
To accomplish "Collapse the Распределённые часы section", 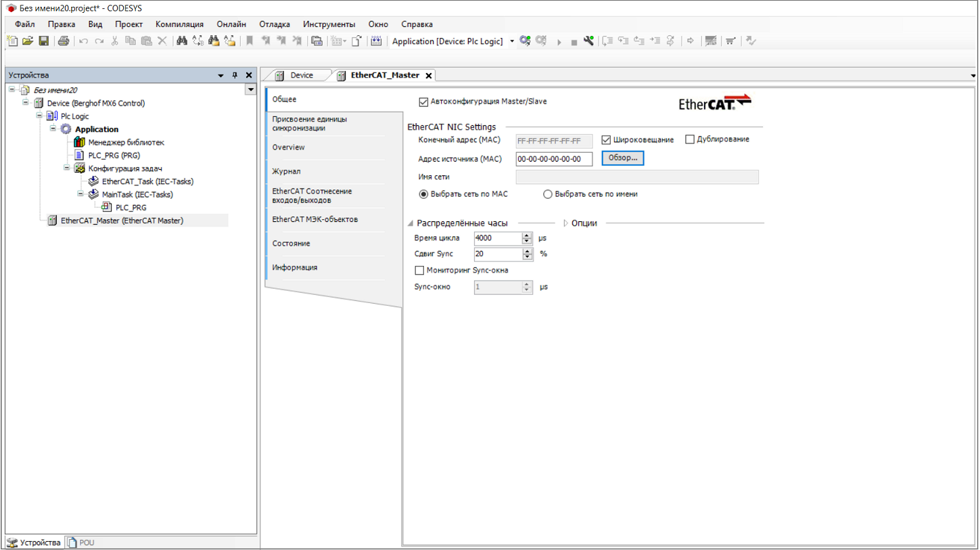I will tap(411, 223).
